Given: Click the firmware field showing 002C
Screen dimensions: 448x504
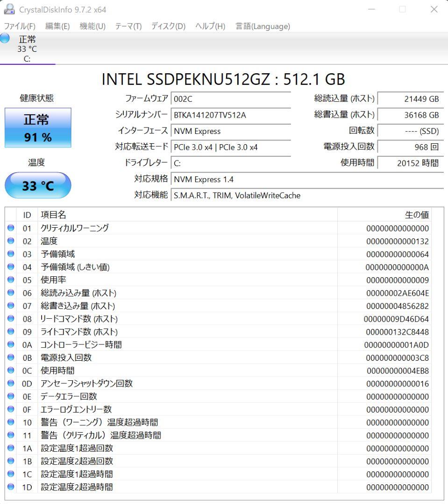Looking at the screenshot, I should (231, 99).
